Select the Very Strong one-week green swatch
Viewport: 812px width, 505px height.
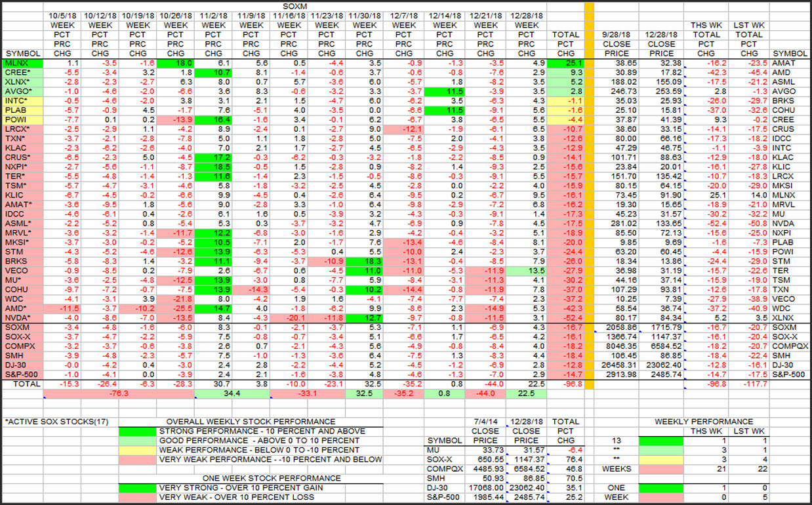tap(137, 488)
